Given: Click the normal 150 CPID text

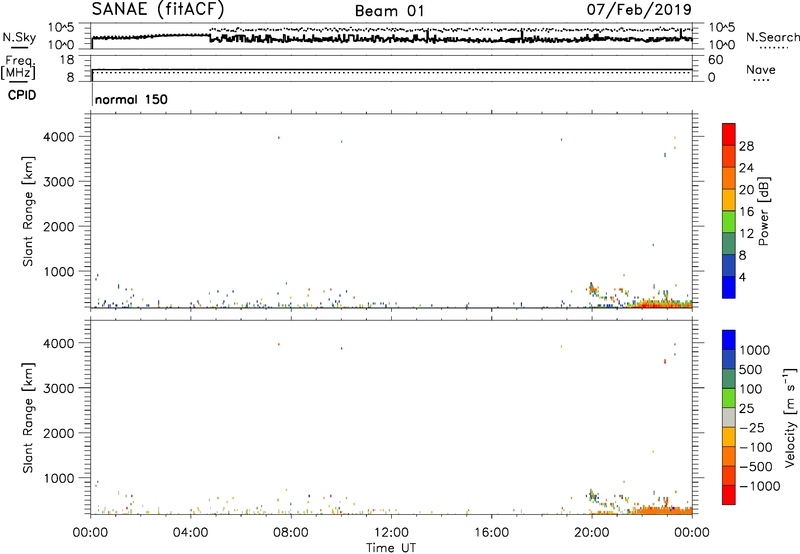Looking at the screenshot, I should point(131,99).
